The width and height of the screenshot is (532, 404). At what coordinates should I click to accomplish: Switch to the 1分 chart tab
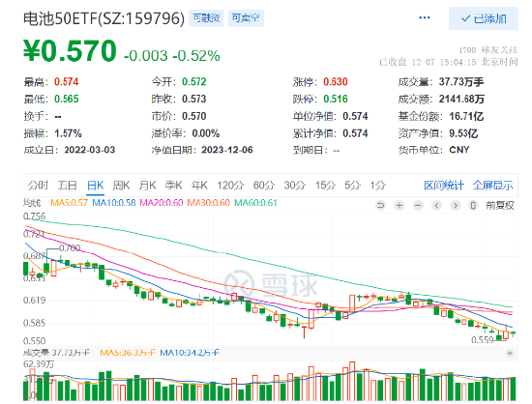click(378, 186)
